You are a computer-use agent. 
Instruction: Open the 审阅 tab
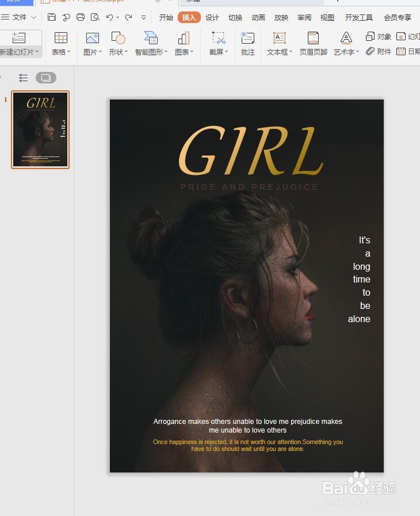point(304,17)
